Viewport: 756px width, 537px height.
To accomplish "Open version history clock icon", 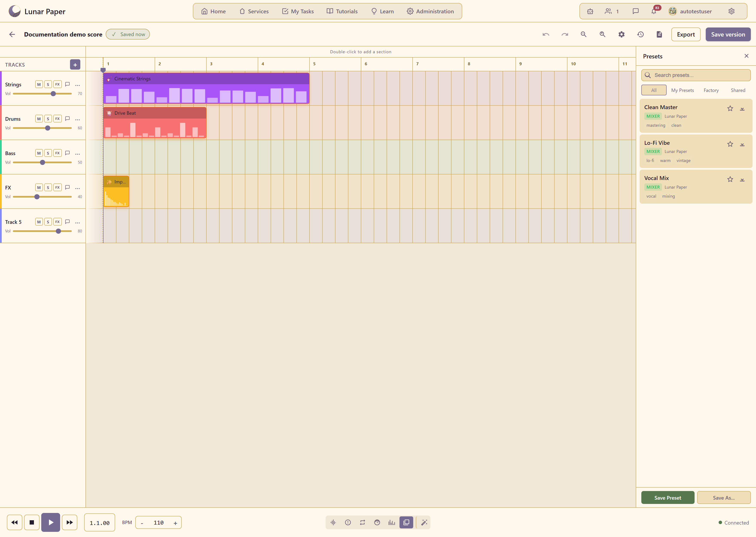I will click(640, 34).
